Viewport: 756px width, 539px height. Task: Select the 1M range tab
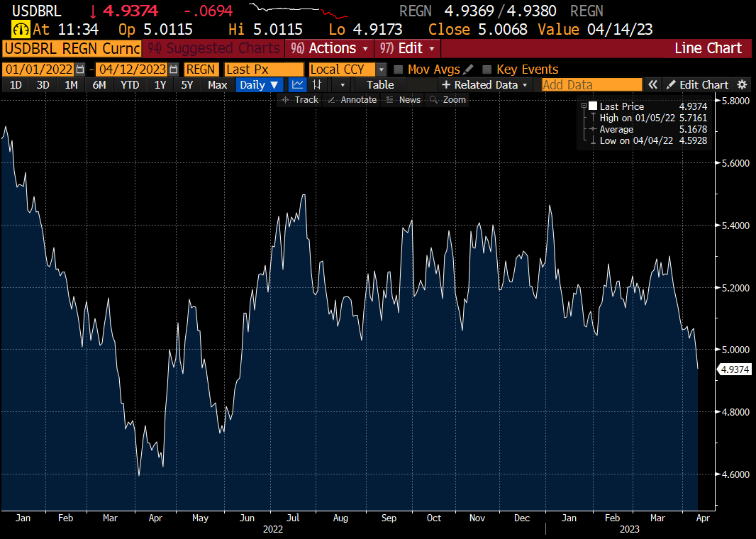[x=72, y=85]
